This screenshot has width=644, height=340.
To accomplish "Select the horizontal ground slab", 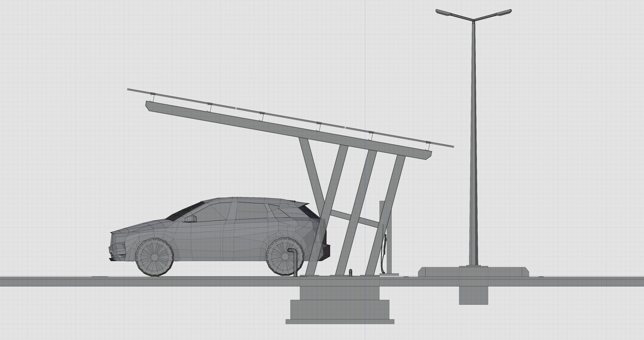I will pyautogui.click(x=322, y=282).
